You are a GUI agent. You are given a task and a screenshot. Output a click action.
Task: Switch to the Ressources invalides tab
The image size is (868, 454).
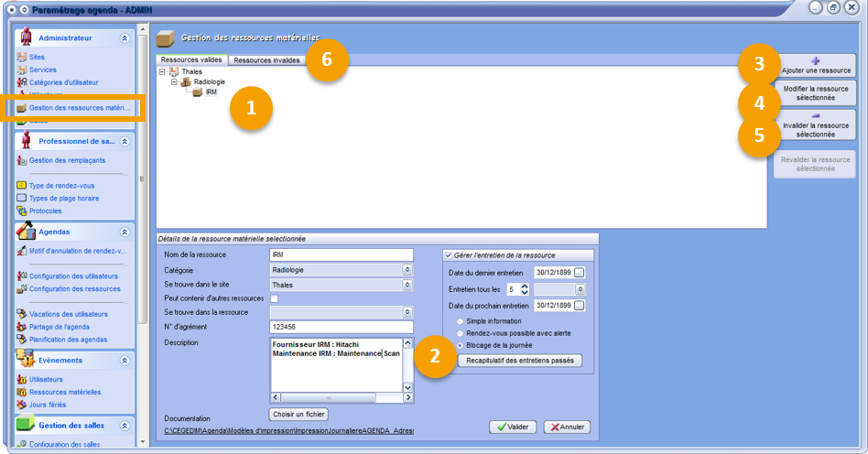tap(266, 60)
